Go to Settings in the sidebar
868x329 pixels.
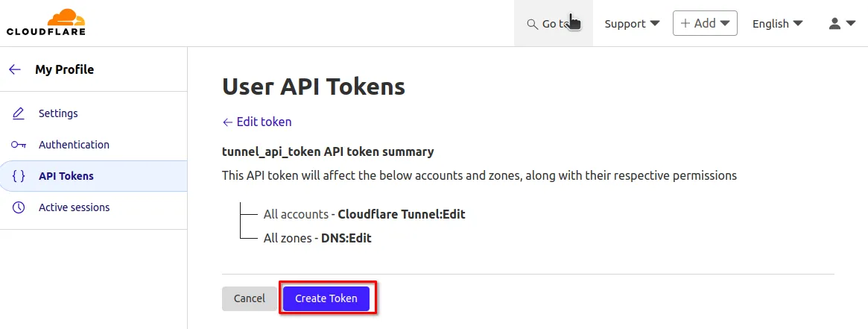(x=58, y=113)
